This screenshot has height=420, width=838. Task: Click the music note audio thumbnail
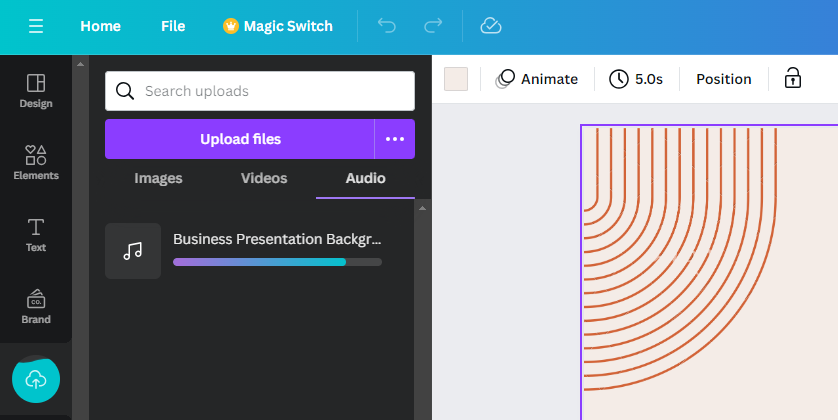pos(133,251)
